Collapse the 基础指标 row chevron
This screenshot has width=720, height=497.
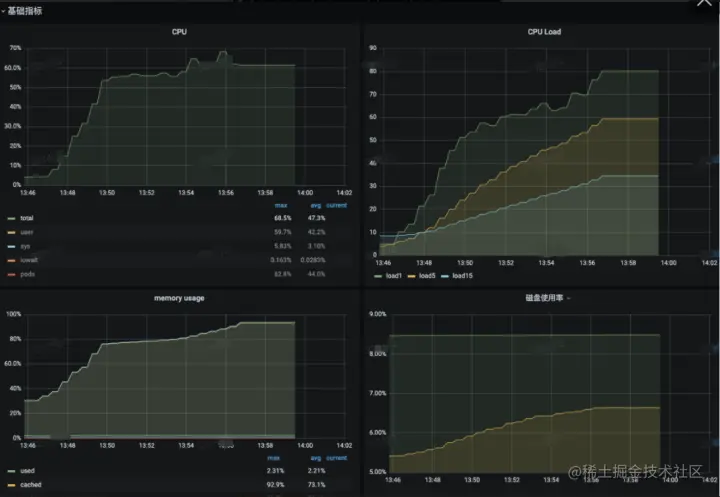[x=3, y=11]
